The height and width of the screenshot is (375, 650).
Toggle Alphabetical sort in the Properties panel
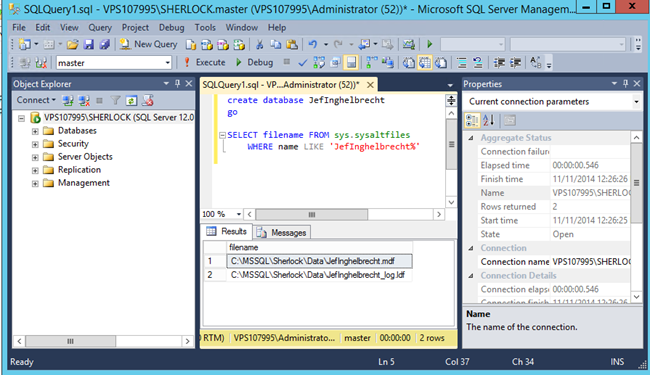[x=489, y=121]
